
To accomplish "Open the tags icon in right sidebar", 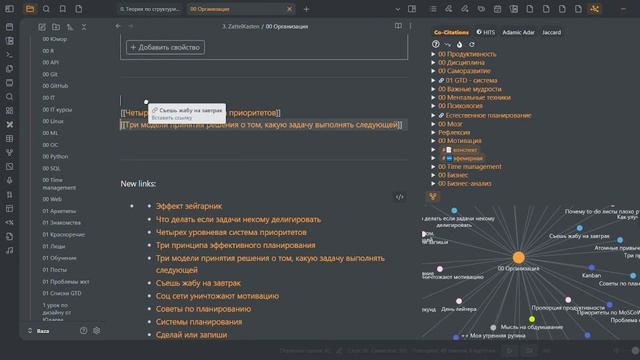I will tap(481, 9).
